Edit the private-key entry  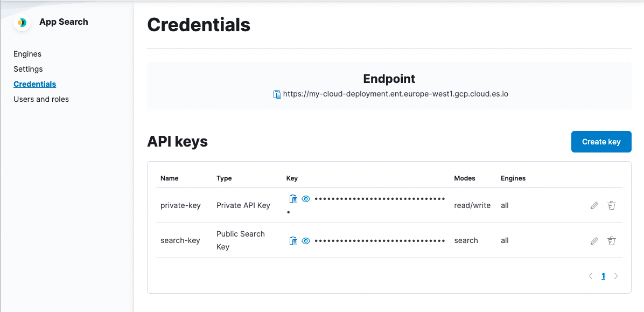pyautogui.click(x=594, y=205)
